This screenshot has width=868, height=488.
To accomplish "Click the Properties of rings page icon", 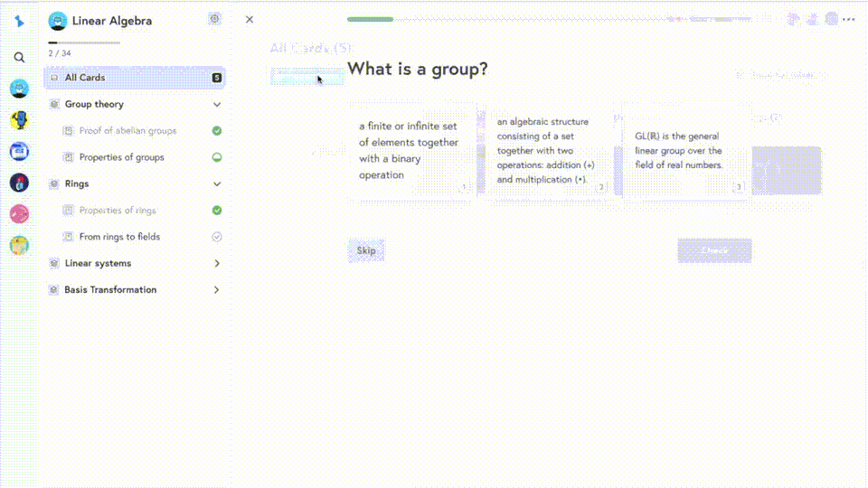I will tap(68, 211).
